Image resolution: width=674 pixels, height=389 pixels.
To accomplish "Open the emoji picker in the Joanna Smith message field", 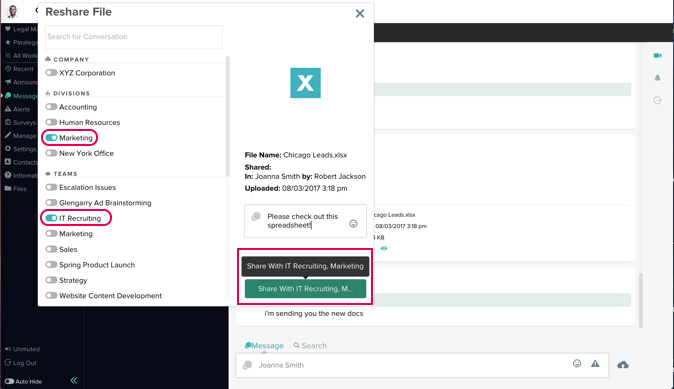I will tap(577, 364).
